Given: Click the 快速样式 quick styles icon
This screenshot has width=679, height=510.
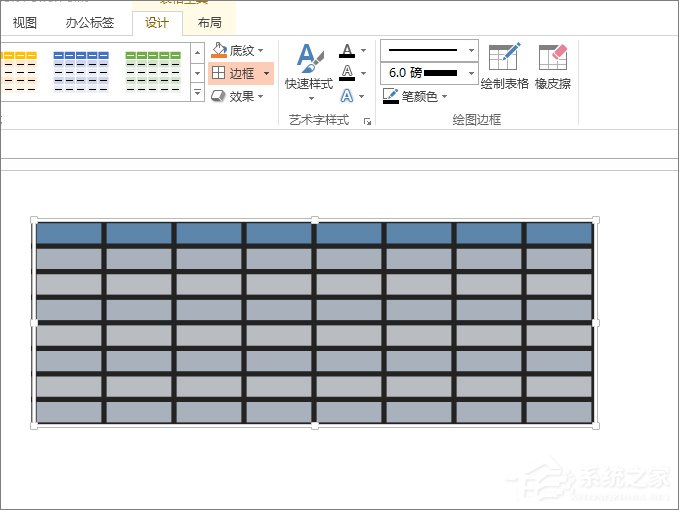Looking at the screenshot, I should tap(310, 58).
